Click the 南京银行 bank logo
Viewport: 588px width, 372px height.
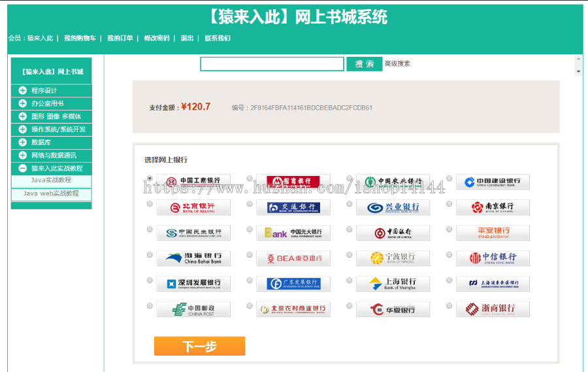tap(493, 207)
